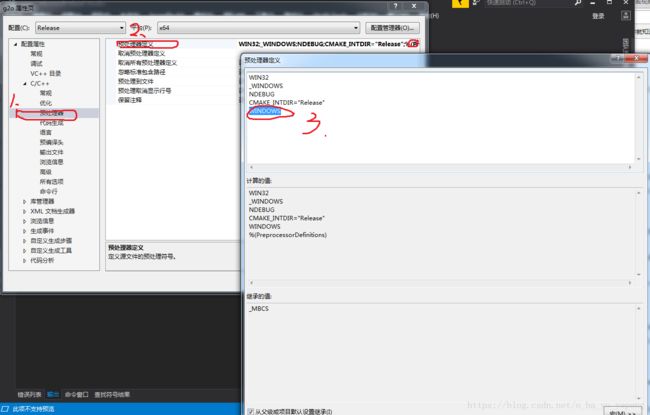The image size is (650, 415).
Task: Open the account icon next to 登录
Action: 626,16
